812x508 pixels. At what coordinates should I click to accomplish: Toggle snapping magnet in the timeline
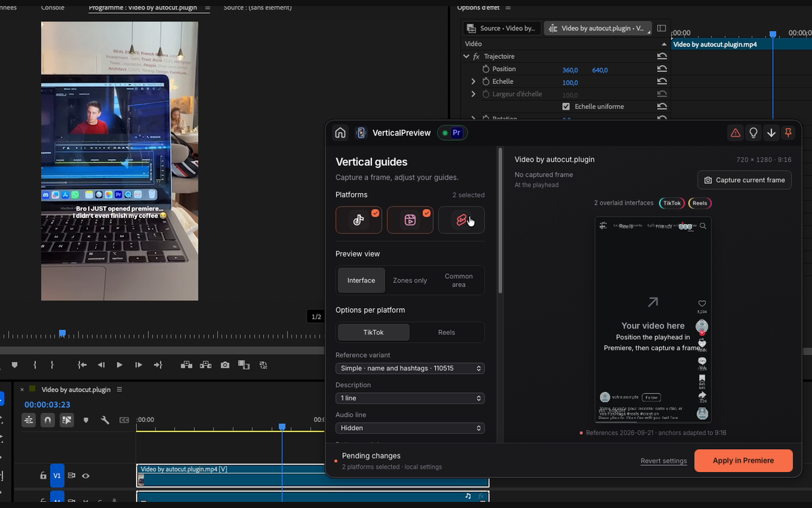click(x=47, y=420)
